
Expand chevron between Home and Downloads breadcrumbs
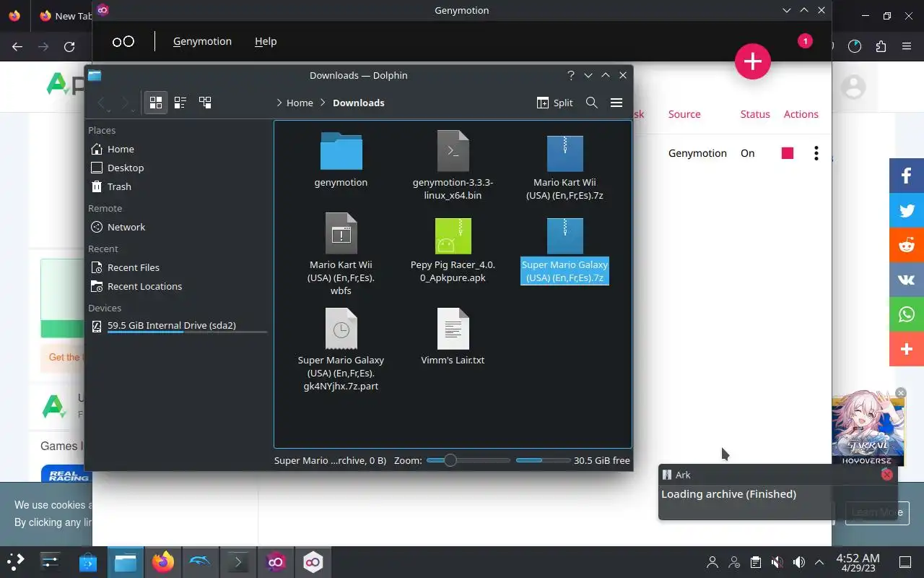(323, 103)
